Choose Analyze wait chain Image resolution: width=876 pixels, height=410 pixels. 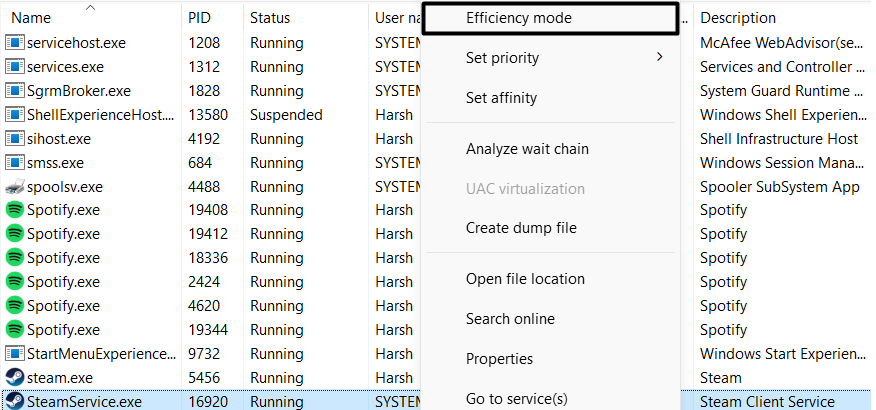527,149
